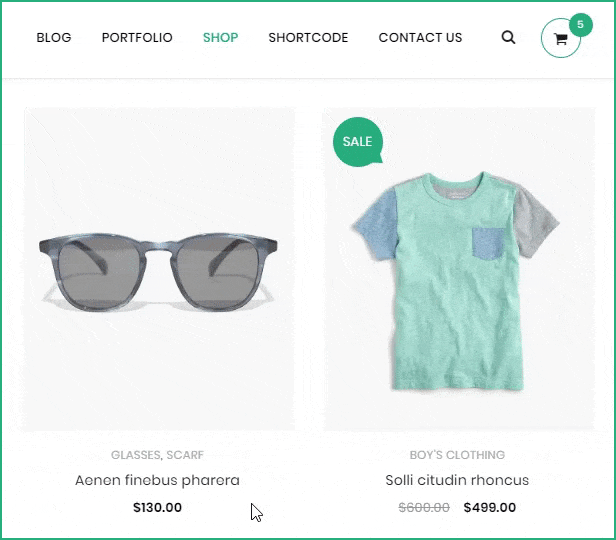Click the $499.00 sale price
The width and height of the screenshot is (616, 540).
pyautogui.click(x=490, y=507)
